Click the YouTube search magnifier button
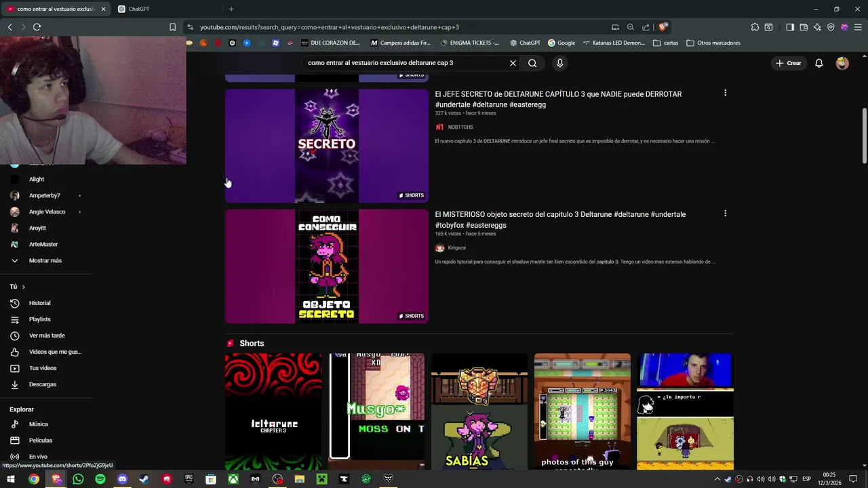The height and width of the screenshot is (488, 868). 532,63
